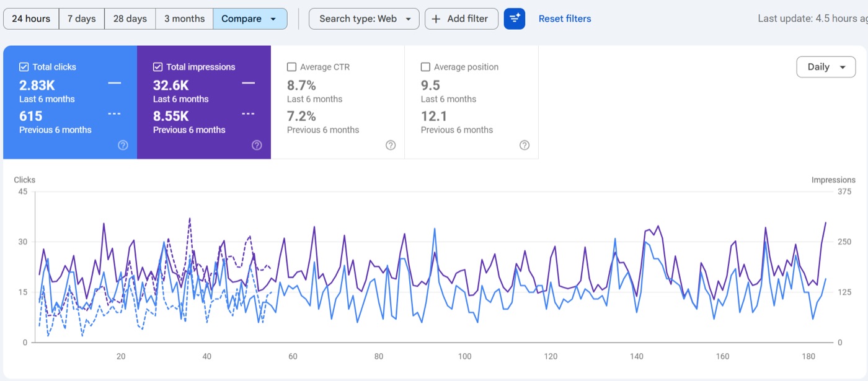This screenshot has width=868, height=381.
Task: Select the 3 months range
Action: pyautogui.click(x=184, y=19)
